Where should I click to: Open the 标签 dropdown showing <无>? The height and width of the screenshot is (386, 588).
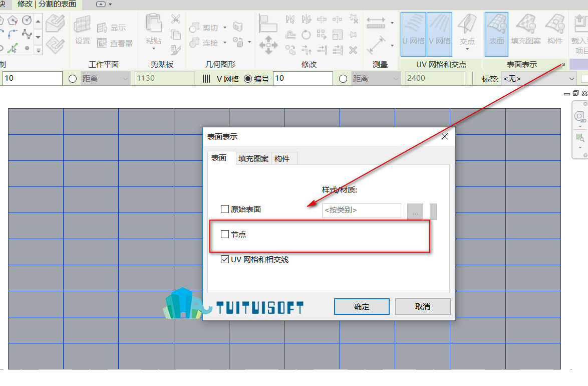point(539,79)
